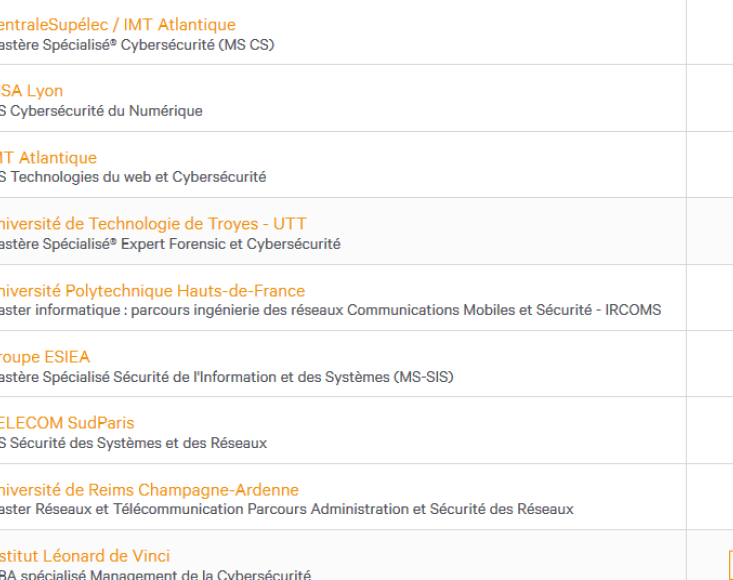Click the right column cell of the UTT row
The width and height of the screenshot is (733, 580).
[x=710, y=231]
